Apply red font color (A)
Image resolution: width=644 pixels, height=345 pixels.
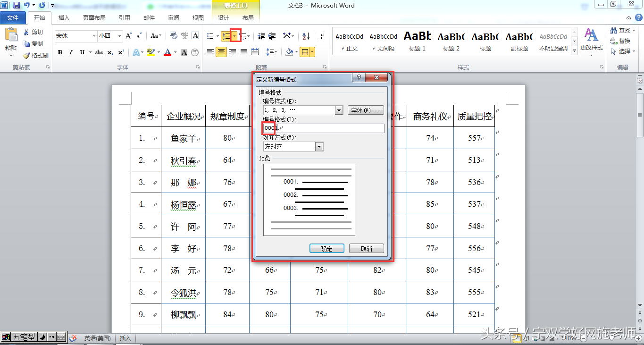167,52
